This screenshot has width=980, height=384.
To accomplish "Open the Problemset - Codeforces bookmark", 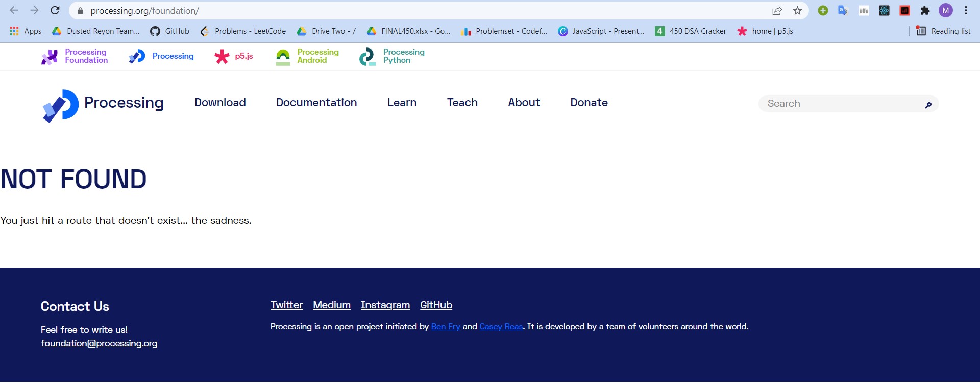I will coord(504,31).
